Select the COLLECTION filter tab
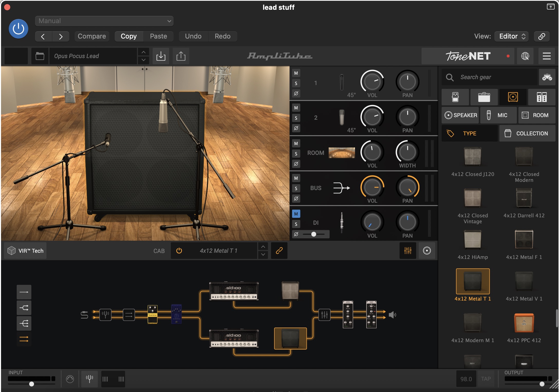The height and width of the screenshot is (392, 559). (x=527, y=133)
